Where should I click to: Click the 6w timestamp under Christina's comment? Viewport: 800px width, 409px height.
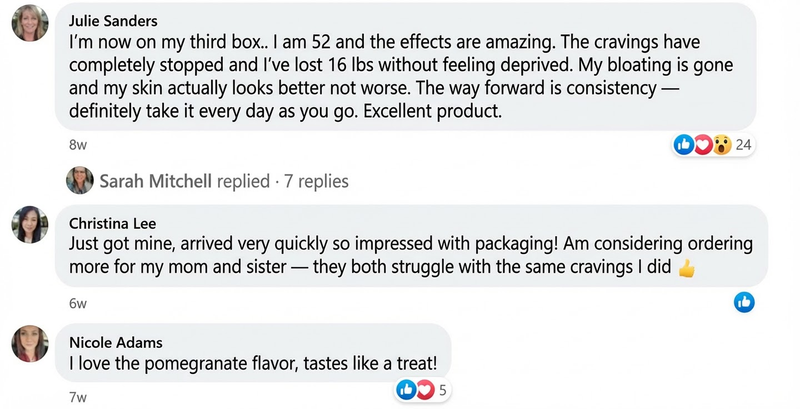tap(78, 303)
